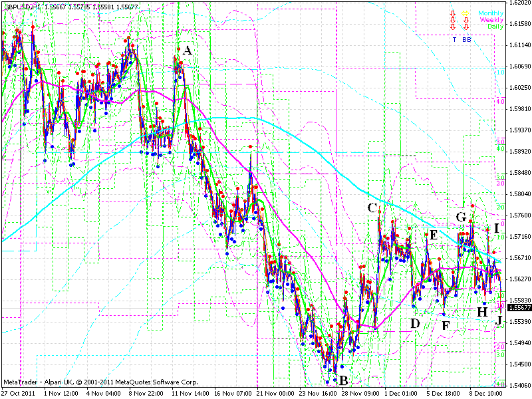Click the 1.60250 price axis label
This screenshot has width=532, height=399.
tap(520, 88)
